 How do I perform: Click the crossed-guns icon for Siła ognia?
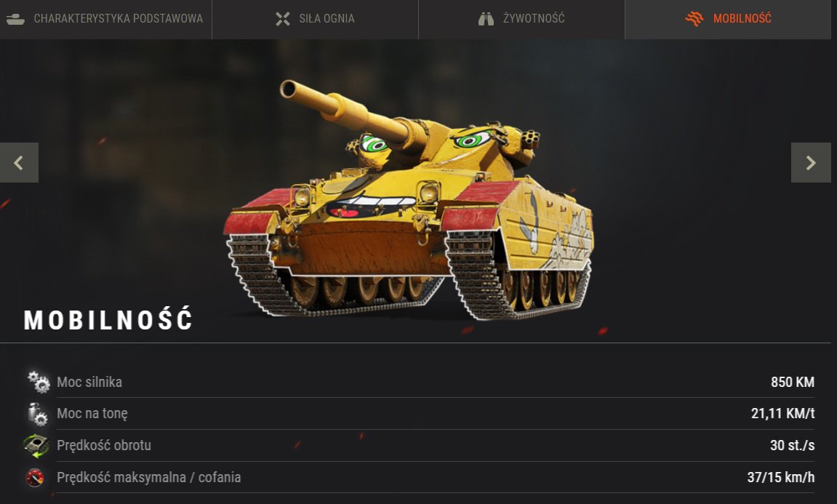coord(283,19)
